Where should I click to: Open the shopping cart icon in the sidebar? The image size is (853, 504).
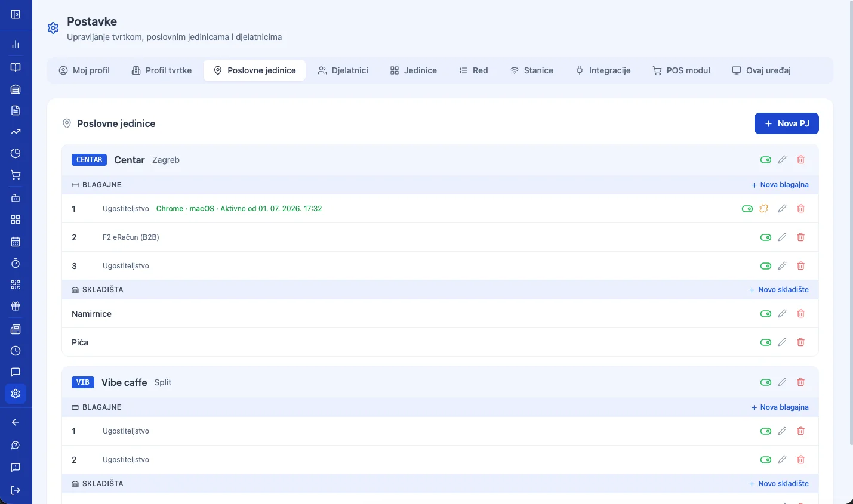pos(16,175)
